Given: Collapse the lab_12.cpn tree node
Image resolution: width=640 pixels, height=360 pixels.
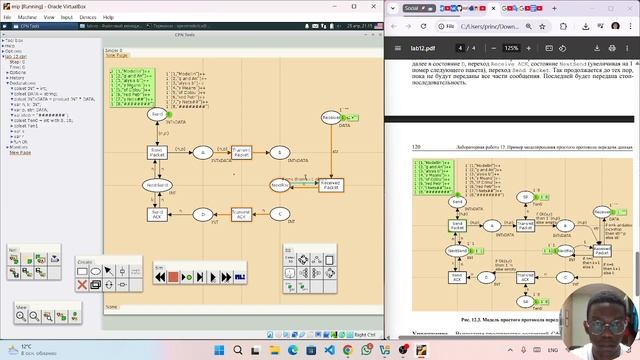Looking at the screenshot, I should pyautogui.click(x=3, y=56).
